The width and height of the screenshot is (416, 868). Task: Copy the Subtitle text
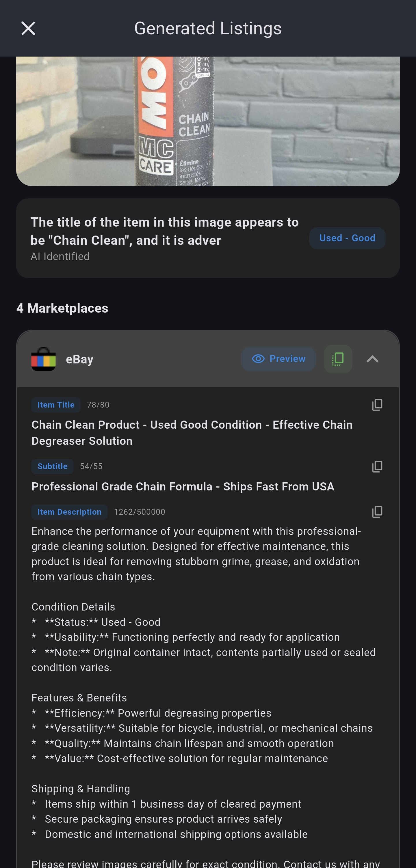377,466
